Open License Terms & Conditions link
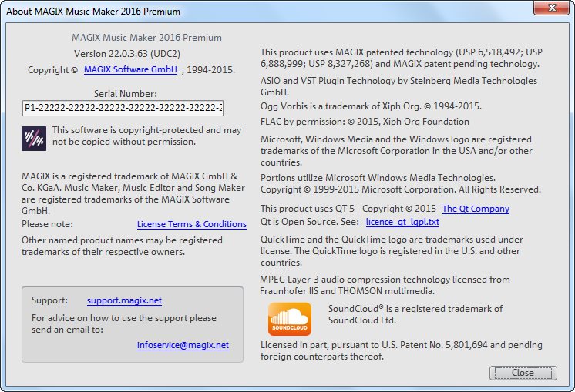 [x=192, y=224]
